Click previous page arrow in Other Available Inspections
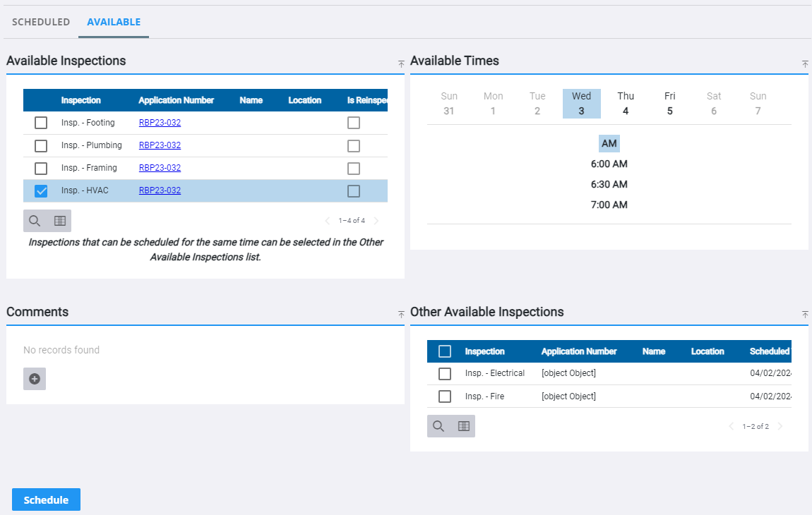The width and height of the screenshot is (812, 515). click(x=731, y=425)
